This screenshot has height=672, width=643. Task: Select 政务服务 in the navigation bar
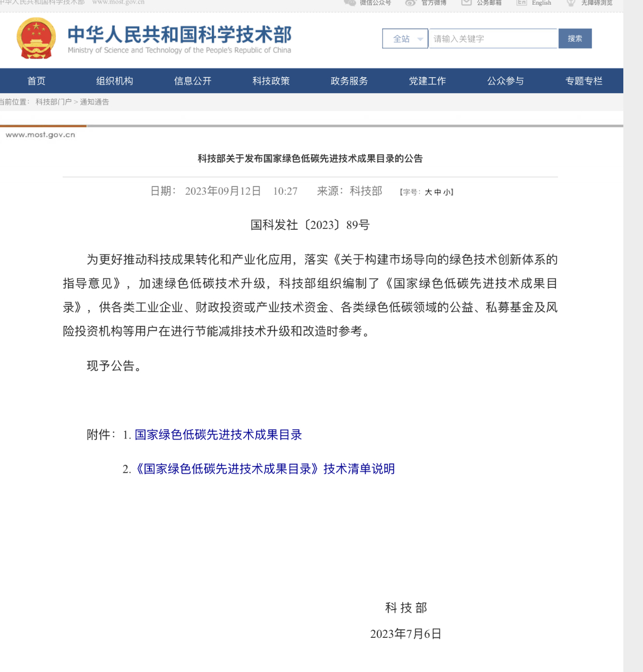[349, 81]
